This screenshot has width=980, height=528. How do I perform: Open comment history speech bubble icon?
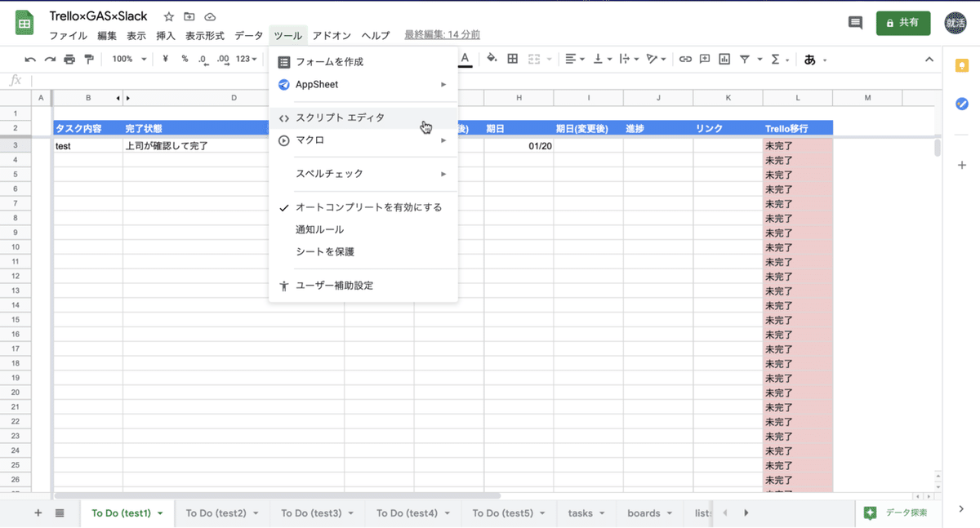tap(855, 23)
